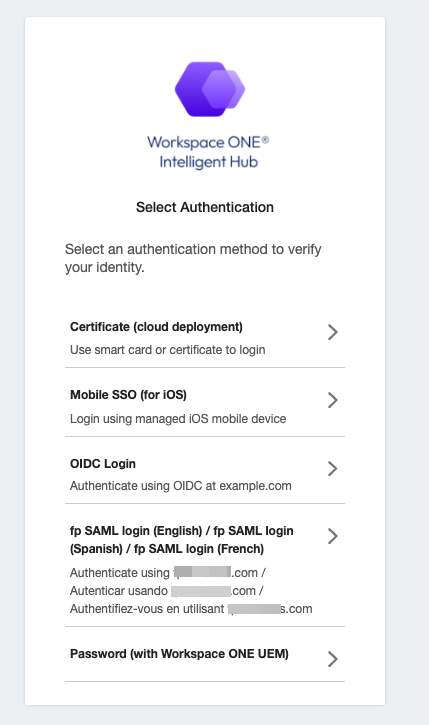The width and height of the screenshot is (429, 725).
Task: Choose Password (with Workspace ONE UEM)
Action: point(179,654)
